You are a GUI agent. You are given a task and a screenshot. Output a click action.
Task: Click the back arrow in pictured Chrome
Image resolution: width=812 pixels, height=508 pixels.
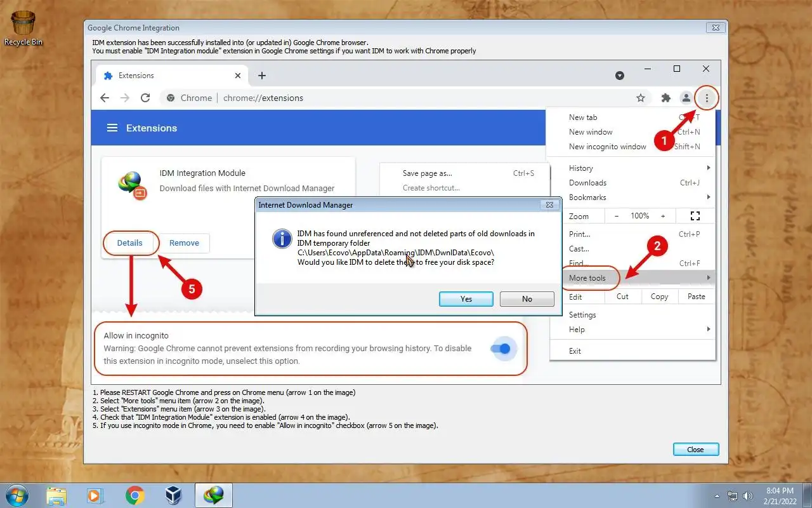coord(105,98)
